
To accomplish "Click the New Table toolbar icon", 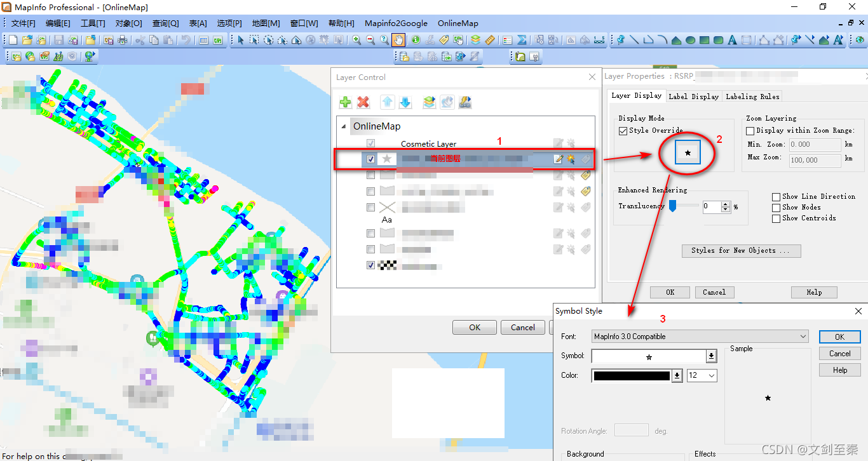I will pyautogui.click(x=13, y=40).
